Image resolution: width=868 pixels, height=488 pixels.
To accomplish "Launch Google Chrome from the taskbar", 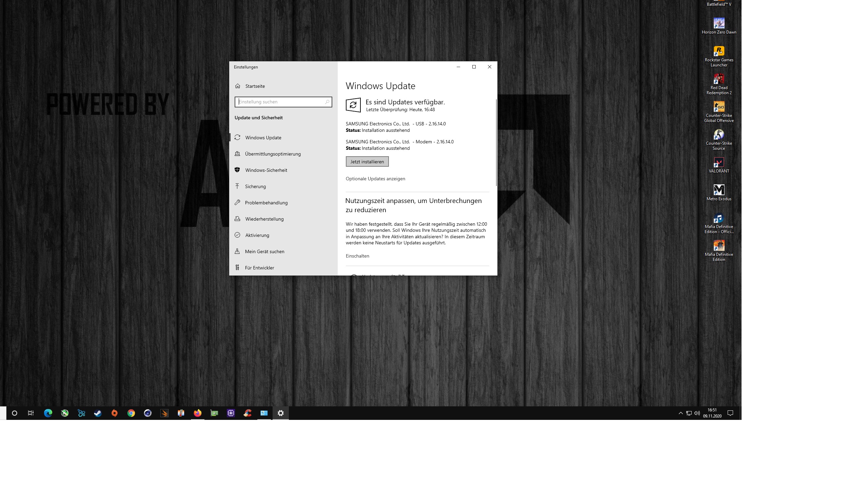I will point(131,413).
